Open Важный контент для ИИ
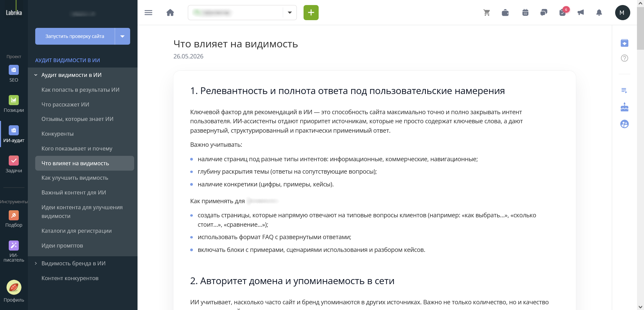 74,192
